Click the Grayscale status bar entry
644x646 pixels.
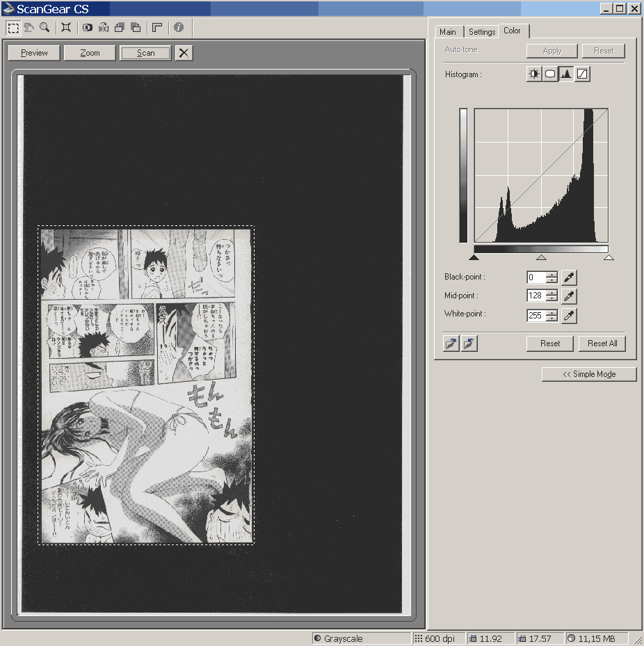click(362, 638)
